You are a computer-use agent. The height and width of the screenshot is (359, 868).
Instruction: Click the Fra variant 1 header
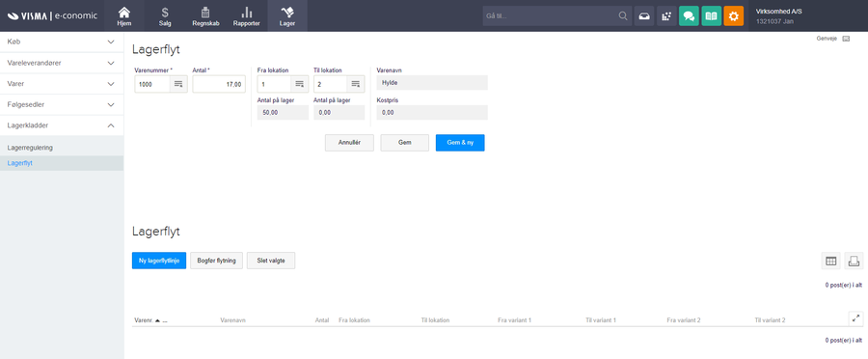coord(514,320)
